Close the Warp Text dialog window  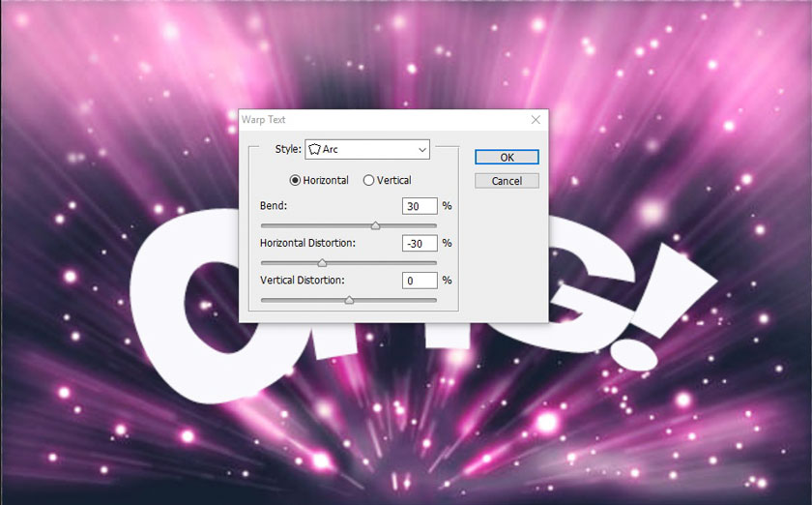pos(536,120)
